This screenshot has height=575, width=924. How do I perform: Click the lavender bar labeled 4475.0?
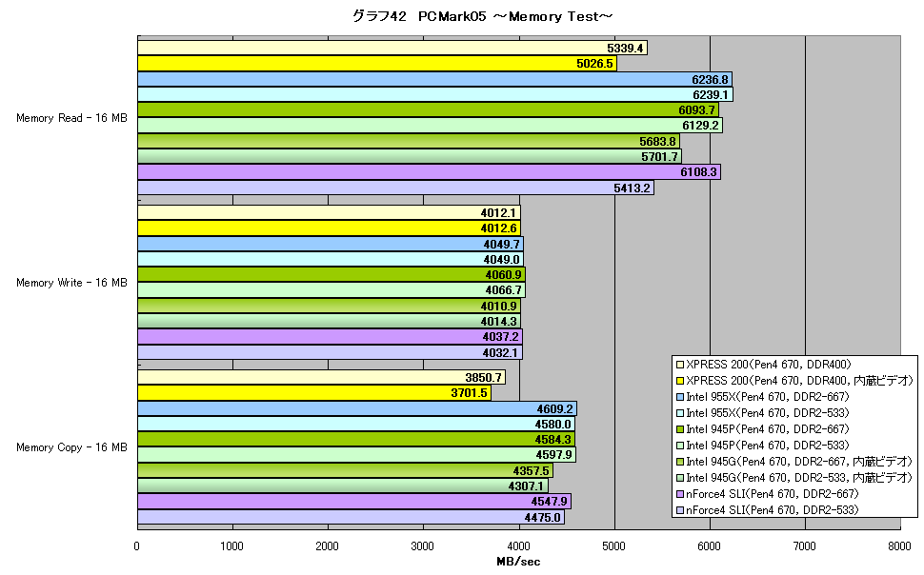click(x=352, y=517)
